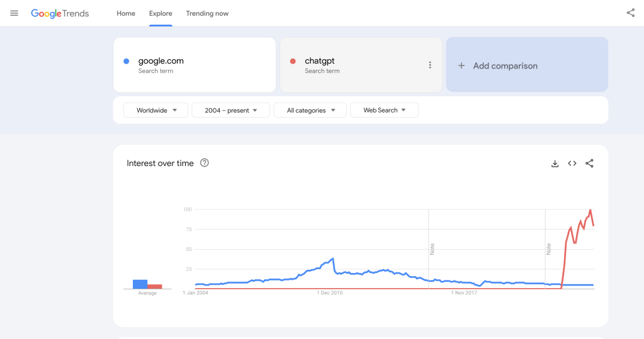
Task: Click the red chatgpt line peak
Action: (x=590, y=210)
